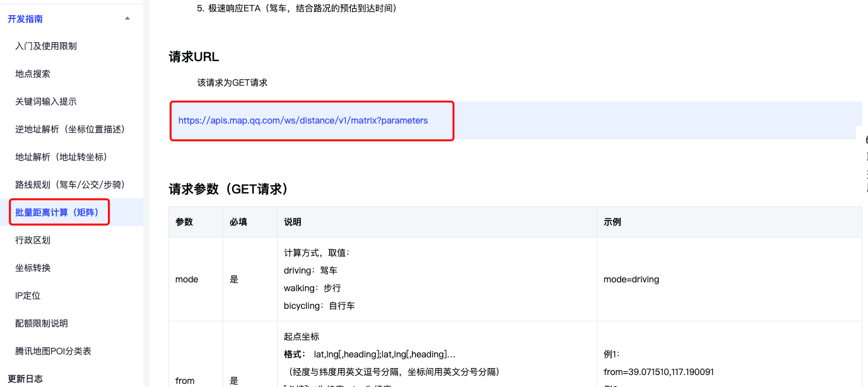
Task: Click the apis.map.qq.com matrix request URL
Action: (303, 120)
